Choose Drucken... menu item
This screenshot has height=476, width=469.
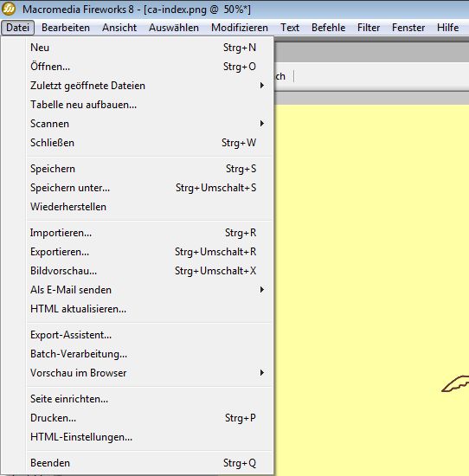[x=149, y=418]
